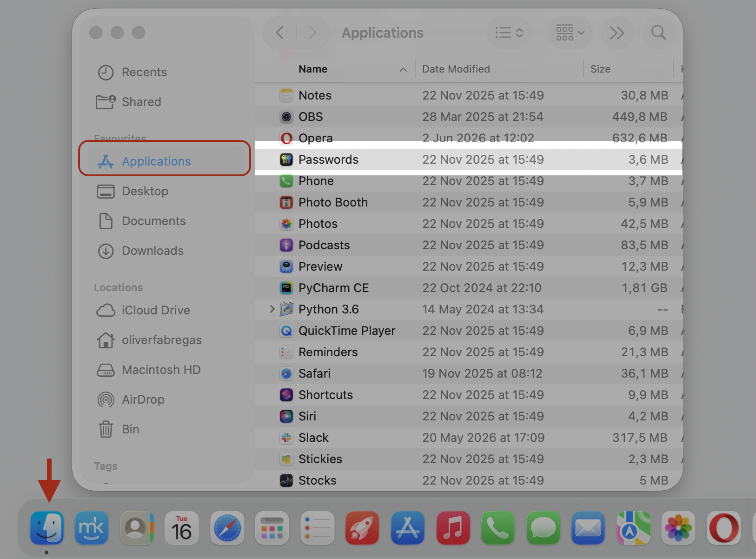Image resolution: width=756 pixels, height=559 pixels.
Task: Expand the Python 3.6 folder
Action: point(272,309)
